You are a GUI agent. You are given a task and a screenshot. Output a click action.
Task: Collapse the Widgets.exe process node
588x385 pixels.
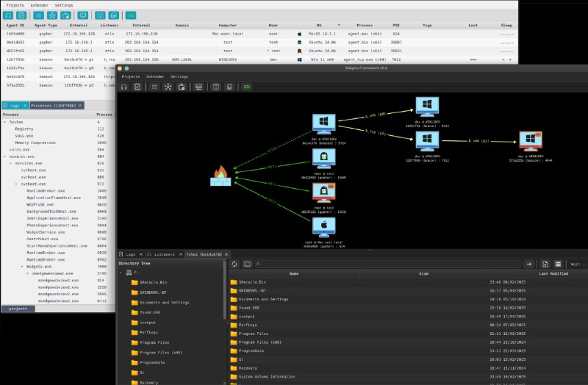point(22,267)
